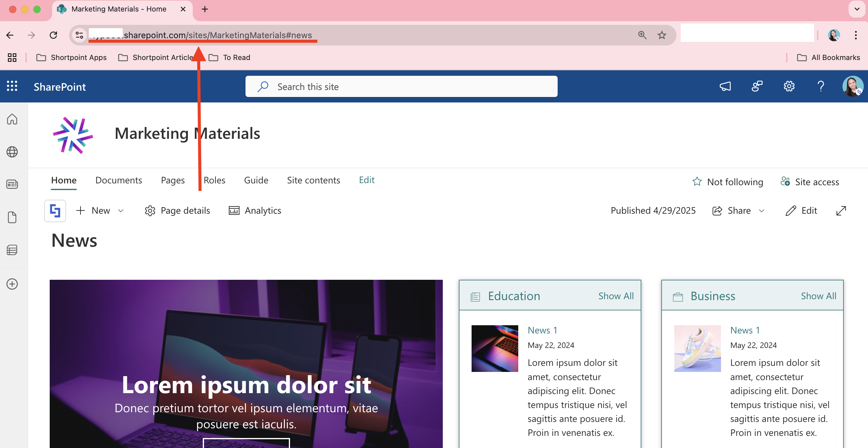This screenshot has height=448, width=868.
Task: Open the globe My sites icon in sidebar
Action: click(12, 152)
